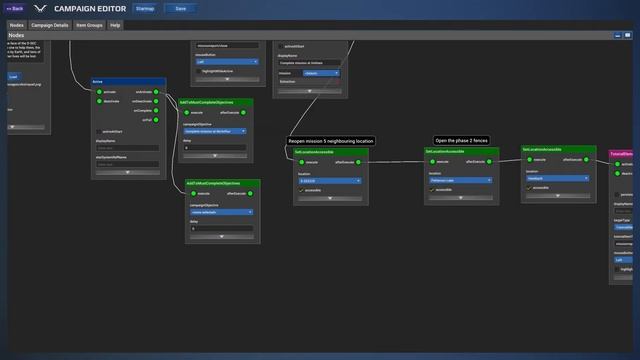Open the Help tab
This screenshot has height=360, width=640.
[115, 25]
